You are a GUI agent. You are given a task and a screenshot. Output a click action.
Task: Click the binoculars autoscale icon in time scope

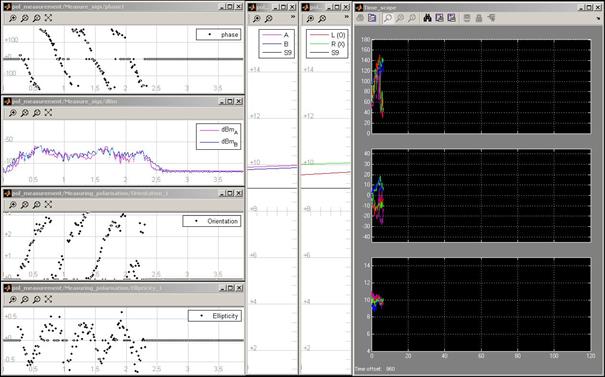pyautogui.click(x=427, y=18)
